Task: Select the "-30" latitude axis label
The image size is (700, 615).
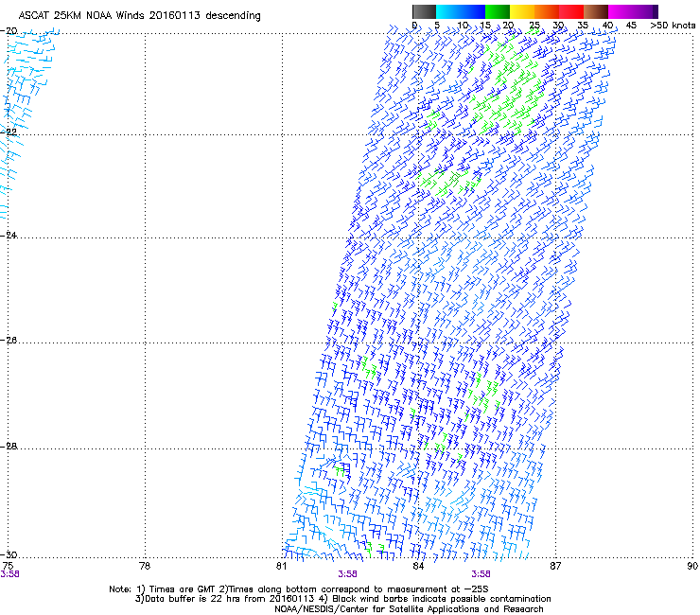Action: 9,554
